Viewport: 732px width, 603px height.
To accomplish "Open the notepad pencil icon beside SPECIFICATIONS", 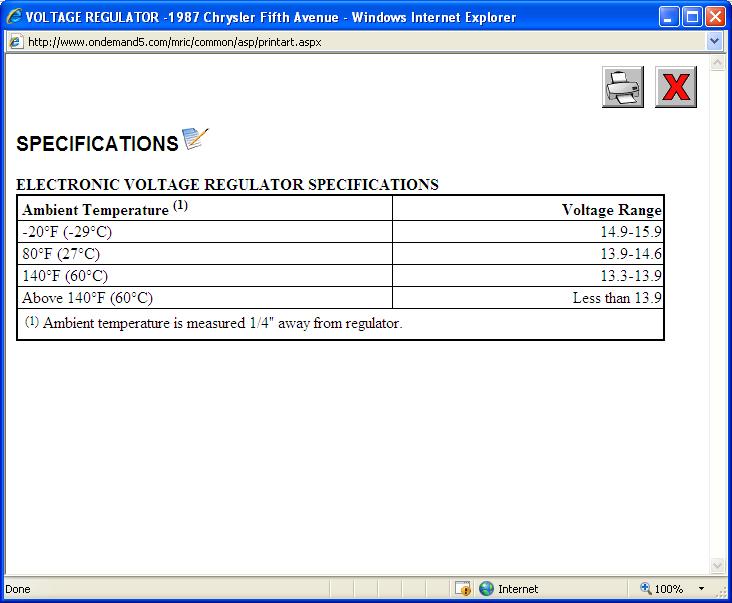I will [x=195, y=139].
